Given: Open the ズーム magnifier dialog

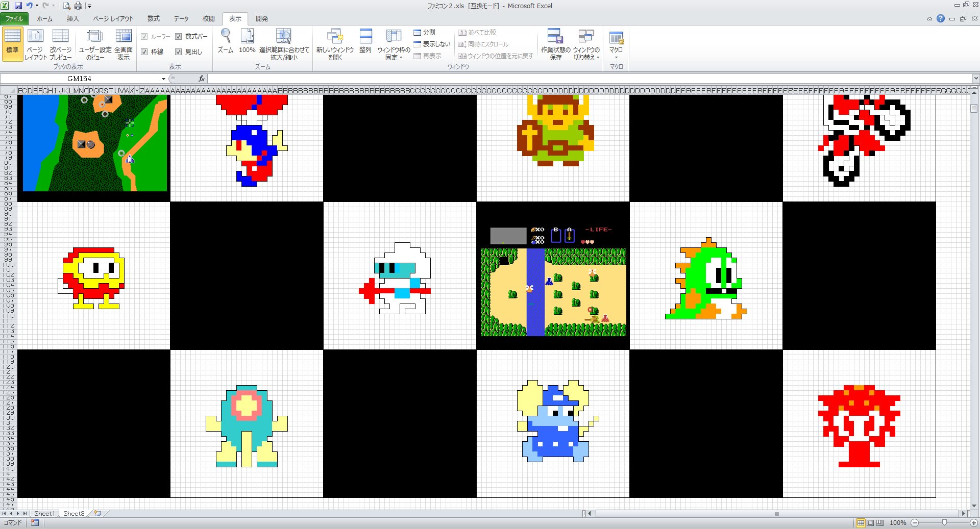Looking at the screenshot, I should (225, 41).
